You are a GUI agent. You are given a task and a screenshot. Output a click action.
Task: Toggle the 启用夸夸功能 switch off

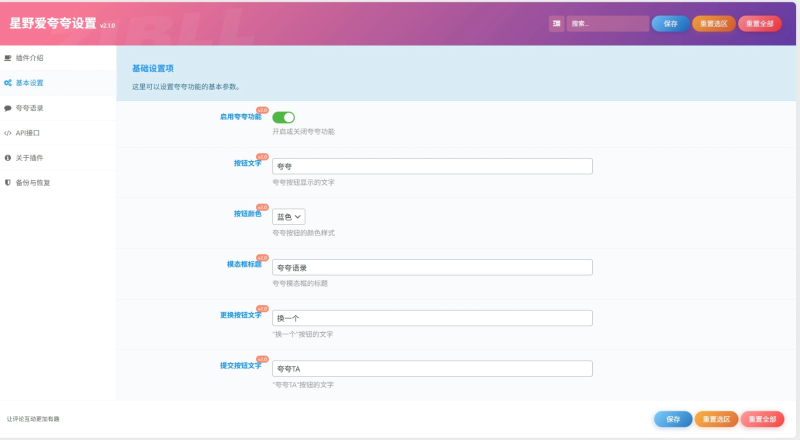pyautogui.click(x=284, y=117)
